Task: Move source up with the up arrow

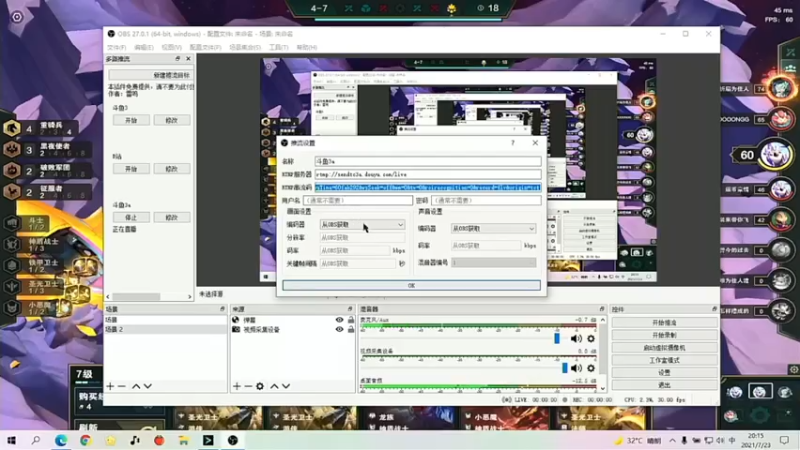Action: (274, 386)
